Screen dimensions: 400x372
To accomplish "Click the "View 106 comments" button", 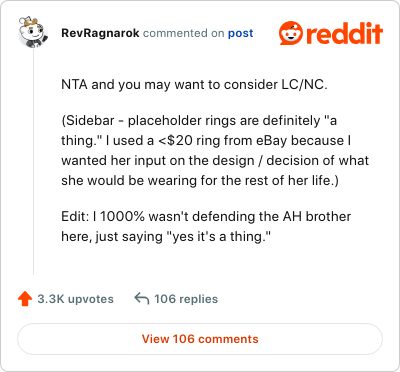I will pyautogui.click(x=200, y=339).
